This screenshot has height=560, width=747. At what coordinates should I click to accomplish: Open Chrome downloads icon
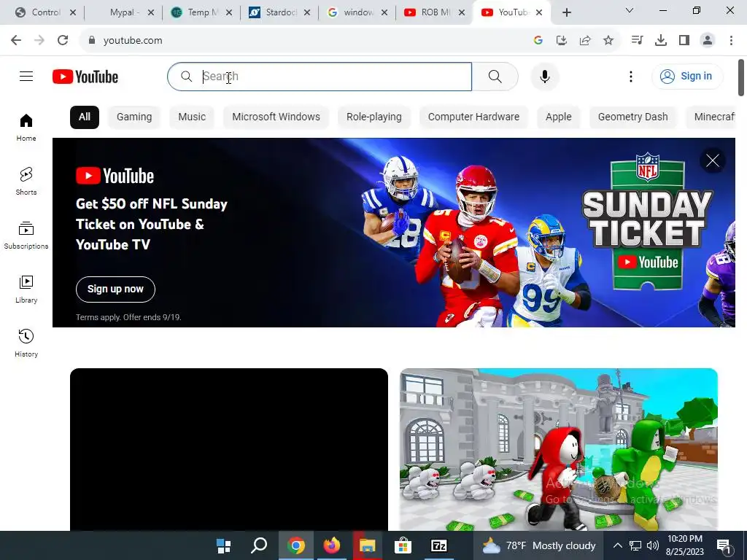[x=660, y=41]
